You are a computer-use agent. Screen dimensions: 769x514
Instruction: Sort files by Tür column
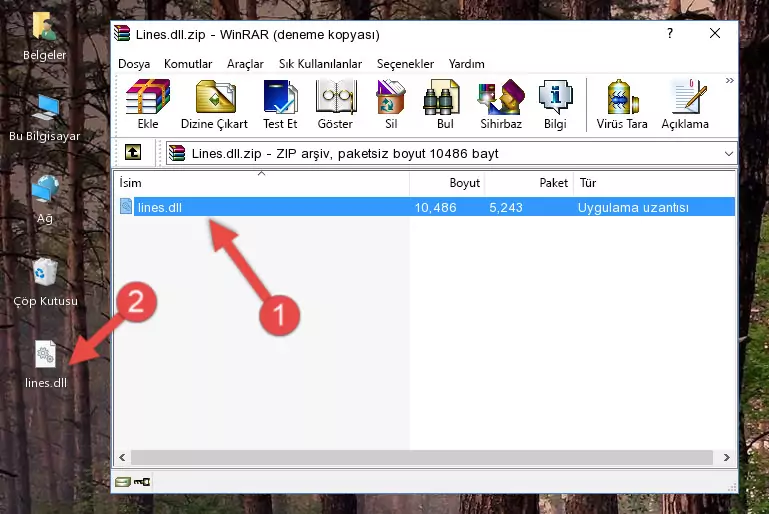[x=654, y=183]
